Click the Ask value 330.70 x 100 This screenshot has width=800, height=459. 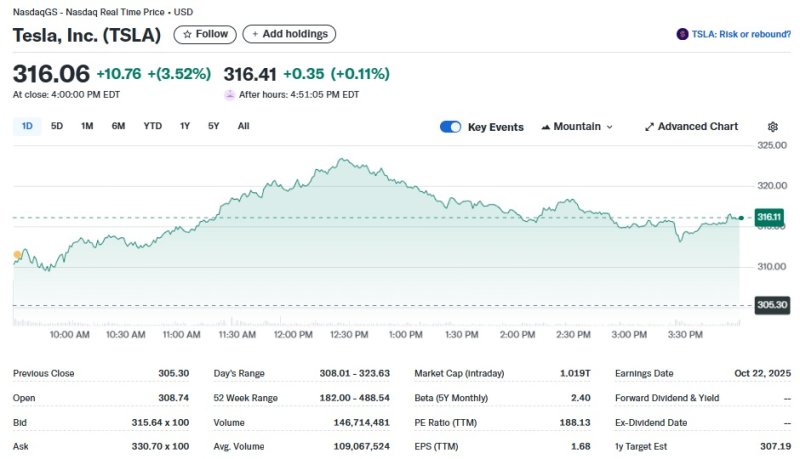160,446
